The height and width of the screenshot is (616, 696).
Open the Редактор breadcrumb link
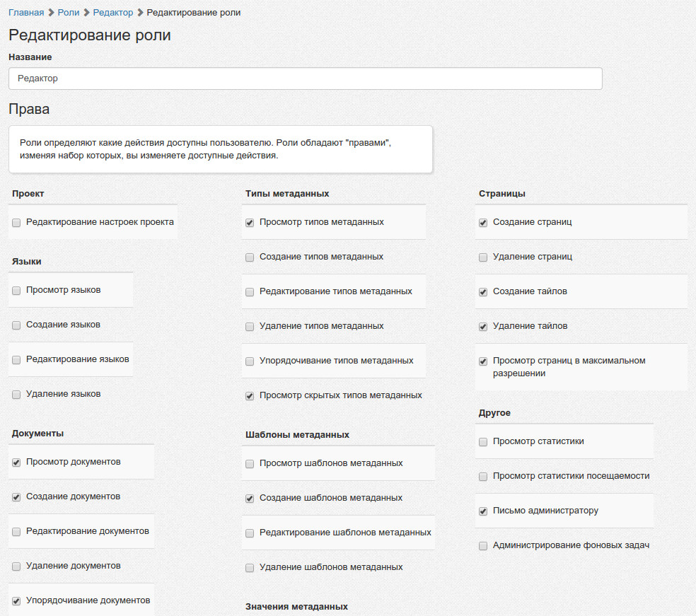click(113, 13)
